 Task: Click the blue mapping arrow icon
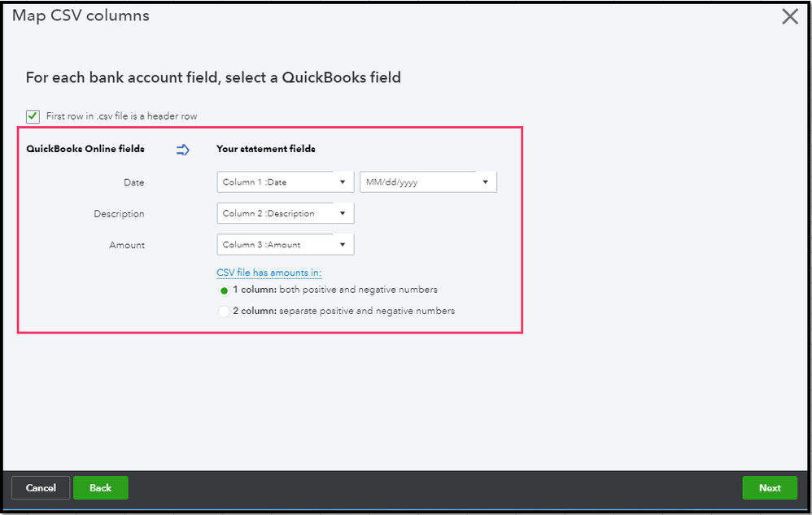click(183, 149)
